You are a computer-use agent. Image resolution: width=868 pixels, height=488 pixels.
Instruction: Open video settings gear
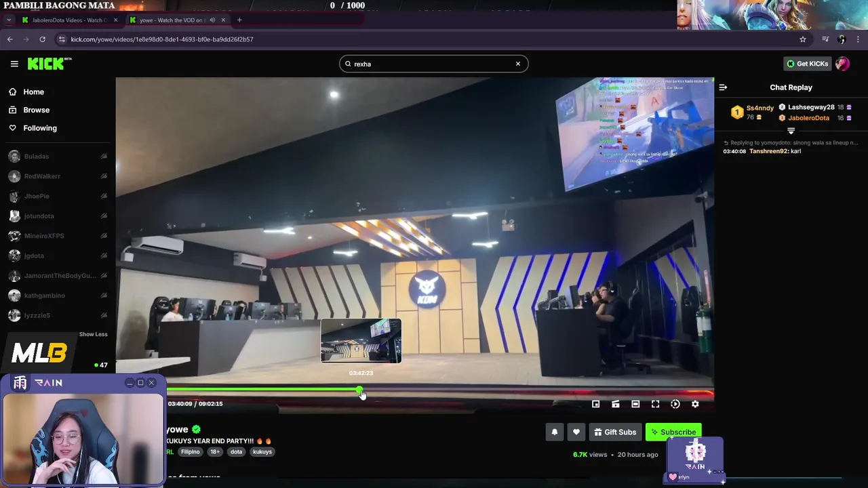pos(695,404)
